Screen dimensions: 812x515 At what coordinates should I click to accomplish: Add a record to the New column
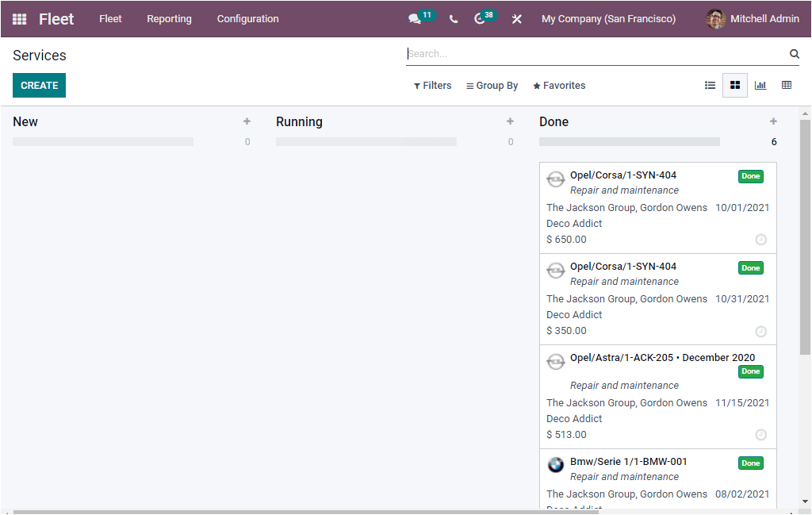[x=247, y=121]
